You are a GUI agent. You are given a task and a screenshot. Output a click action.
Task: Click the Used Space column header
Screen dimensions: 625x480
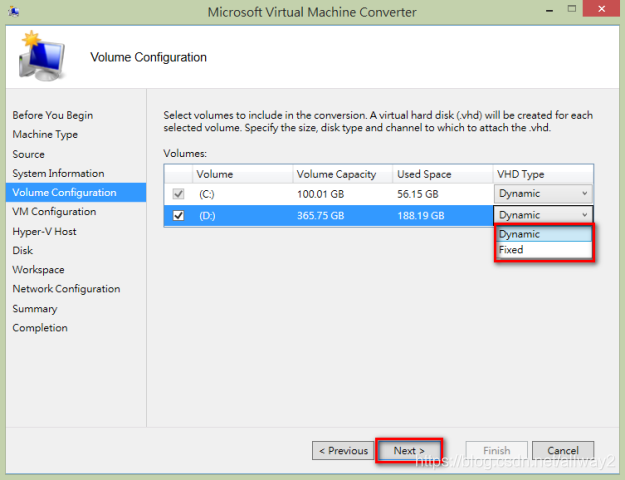(443, 174)
